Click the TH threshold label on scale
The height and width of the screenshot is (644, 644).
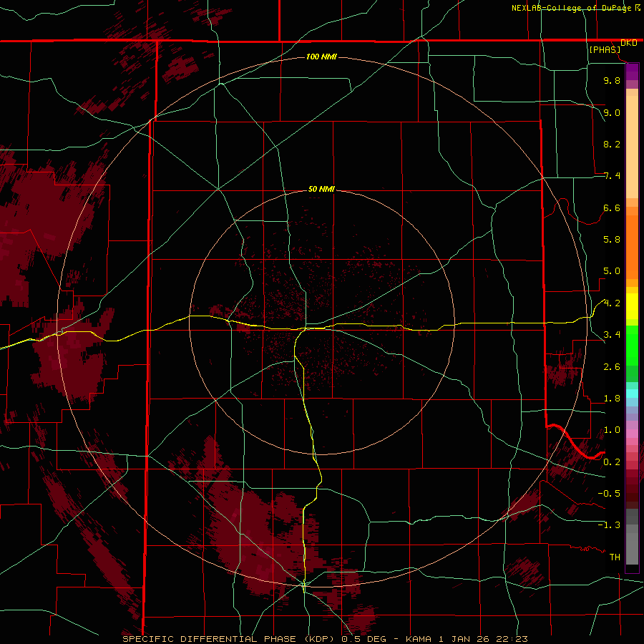point(615,557)
